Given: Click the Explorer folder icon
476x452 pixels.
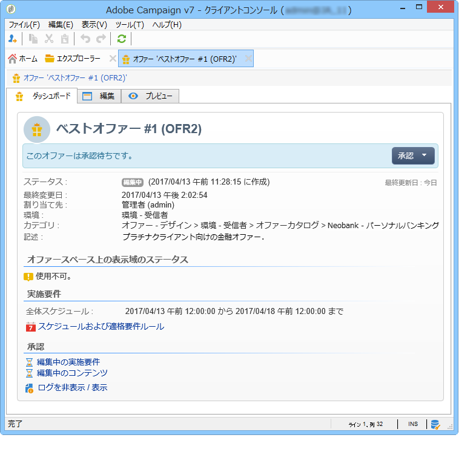Looking at the screenshot, I should tap(49, 58).
